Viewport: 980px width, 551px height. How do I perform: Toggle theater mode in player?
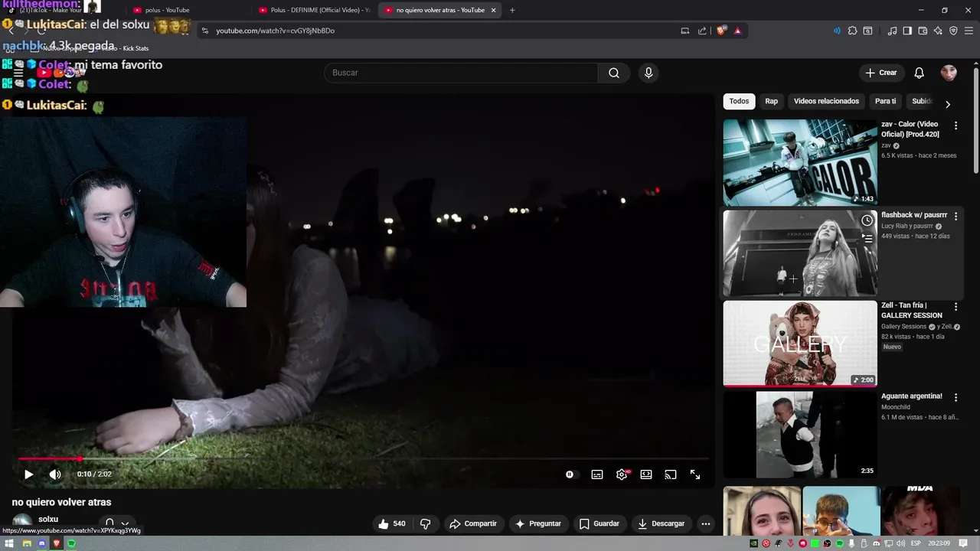pyautogui.click(x=646, y=474)
